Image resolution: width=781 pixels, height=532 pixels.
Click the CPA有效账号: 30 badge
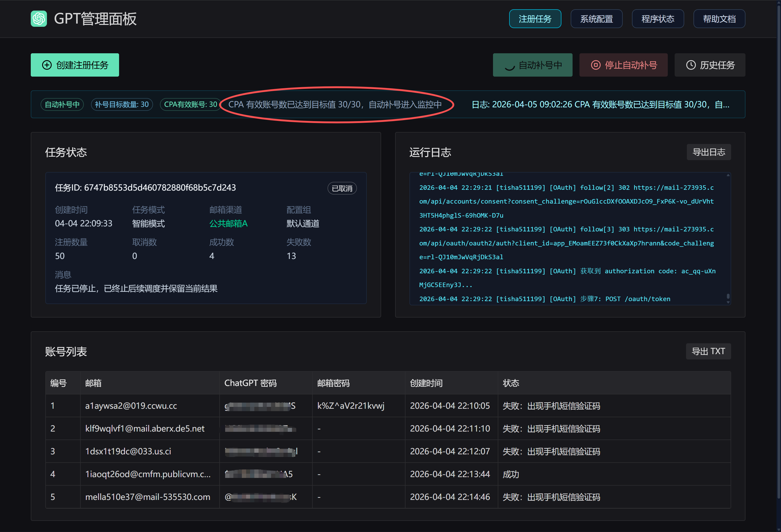(191, 104)
